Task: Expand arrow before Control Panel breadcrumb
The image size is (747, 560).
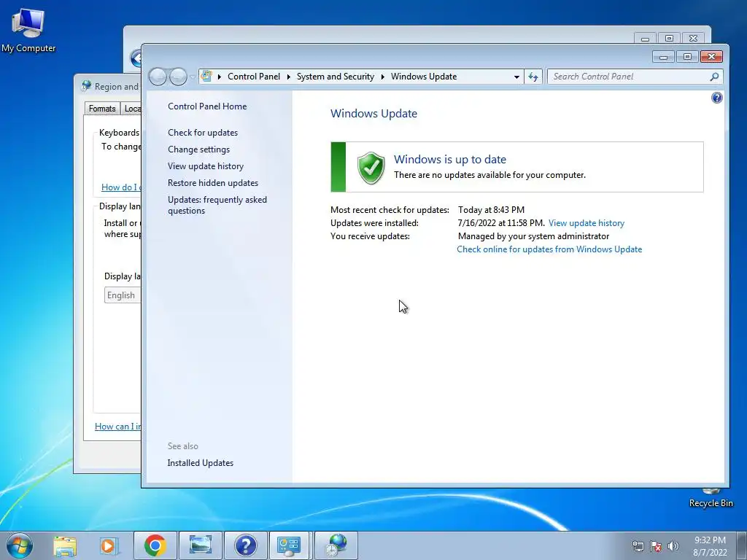Action: [219, 77]
